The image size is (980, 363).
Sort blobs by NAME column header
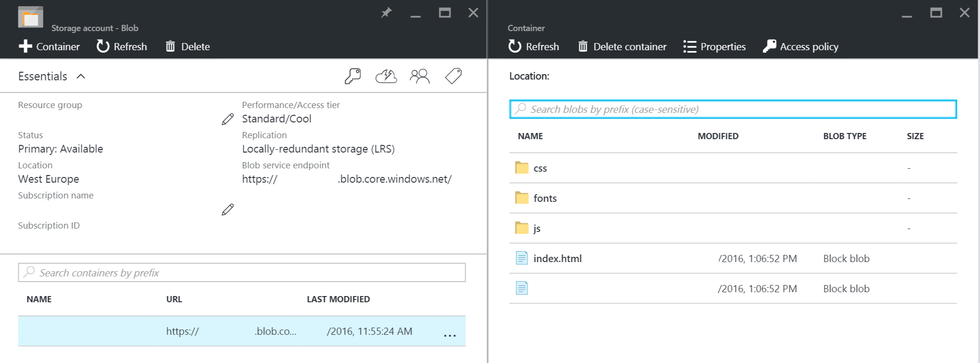(x=530, y=136)
